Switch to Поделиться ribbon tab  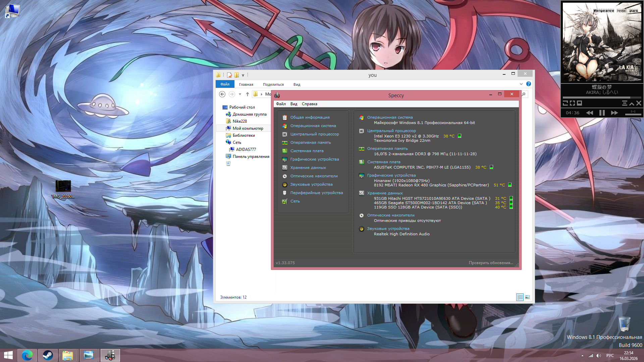273,84
